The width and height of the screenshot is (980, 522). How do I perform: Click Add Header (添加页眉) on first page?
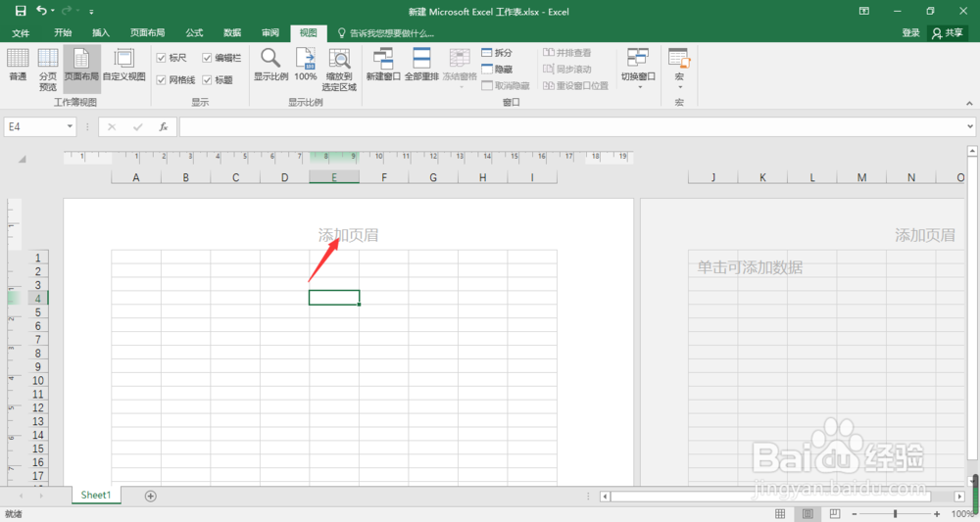point(348,235)
